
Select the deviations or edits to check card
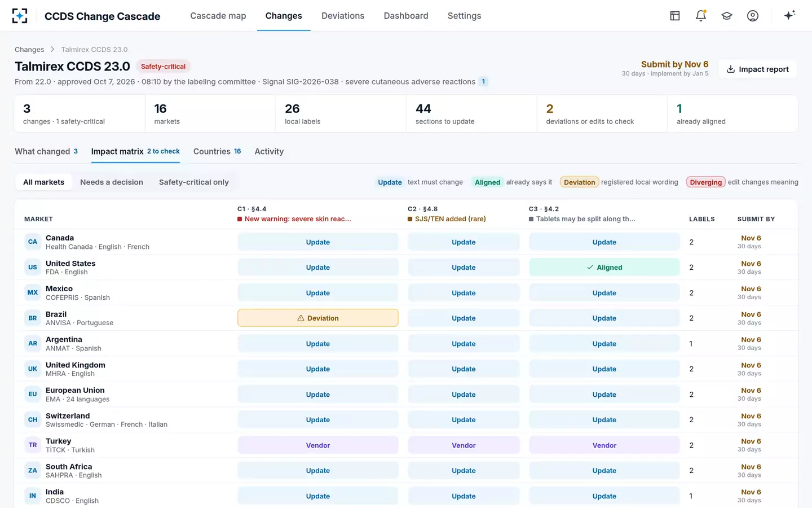pyautogui.click(x=602, y=113)
